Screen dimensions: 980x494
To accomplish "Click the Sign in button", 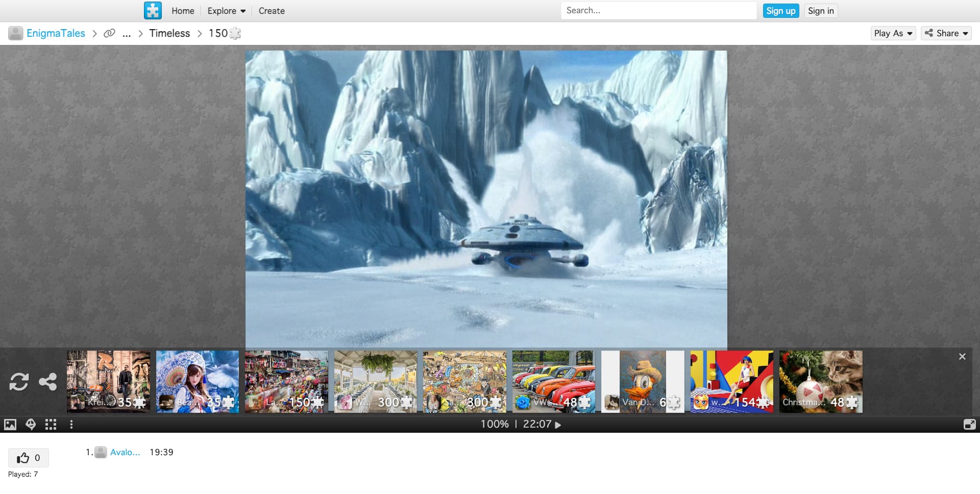I will coord(821,11).
